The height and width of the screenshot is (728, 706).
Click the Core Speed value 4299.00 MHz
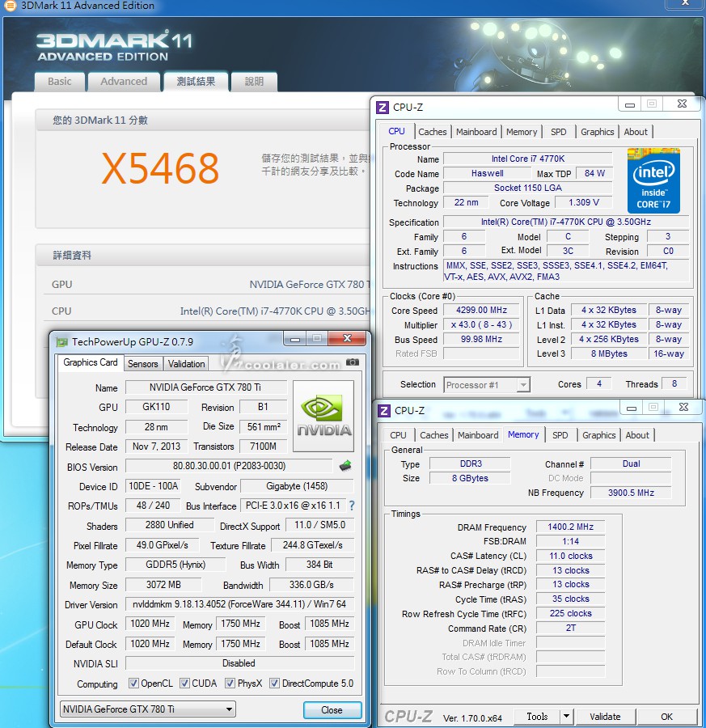(x=481, y=310)
